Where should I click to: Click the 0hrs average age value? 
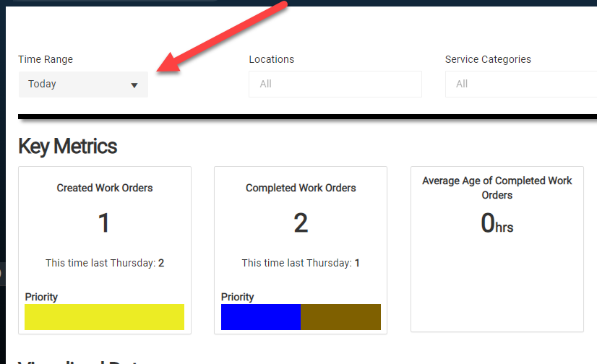click(497, 224)
